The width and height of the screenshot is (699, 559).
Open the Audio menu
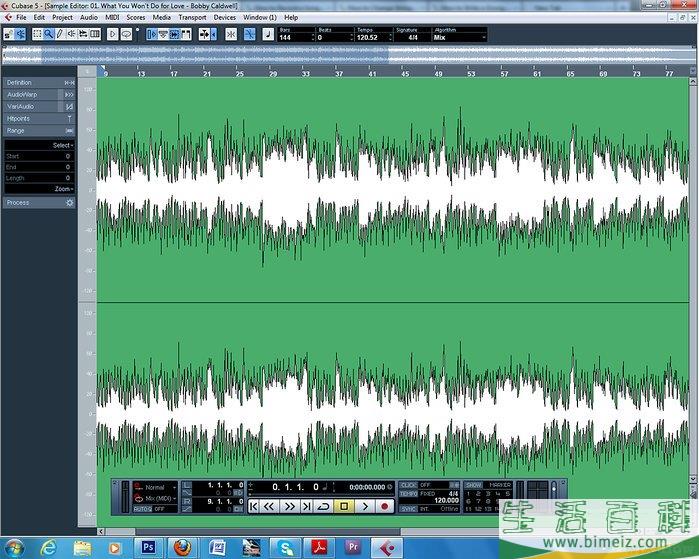click(89, 17)
